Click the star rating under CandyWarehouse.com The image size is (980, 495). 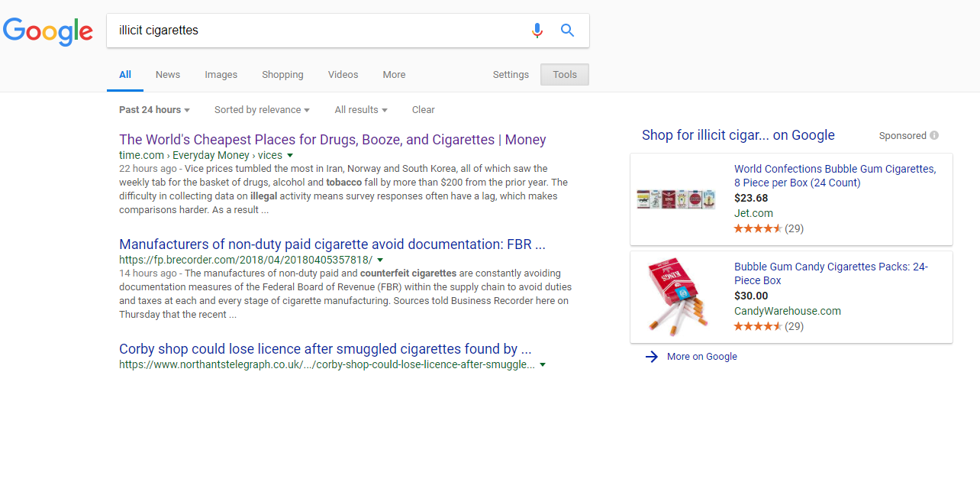pyautogui.click(x=758, y=326)
